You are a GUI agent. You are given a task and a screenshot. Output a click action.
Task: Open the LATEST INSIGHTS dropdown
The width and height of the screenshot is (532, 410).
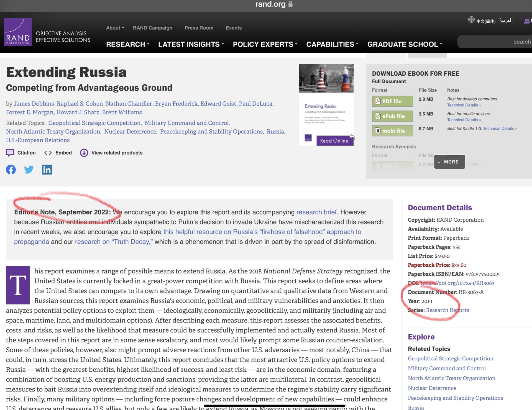(191, 44)
